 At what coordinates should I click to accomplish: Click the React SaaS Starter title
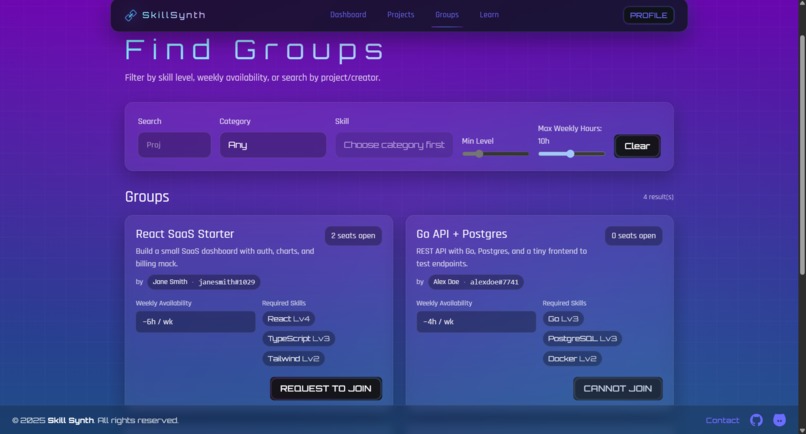185,234
